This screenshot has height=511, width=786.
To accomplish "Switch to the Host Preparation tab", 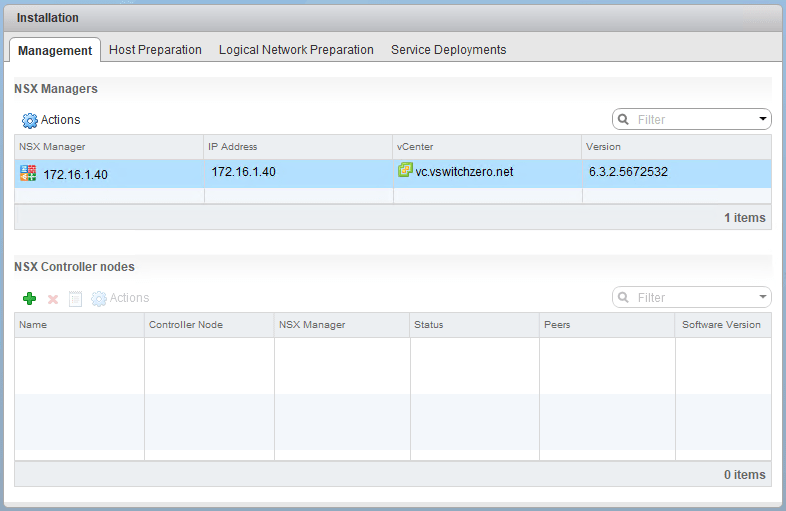I will pos(155,50).
